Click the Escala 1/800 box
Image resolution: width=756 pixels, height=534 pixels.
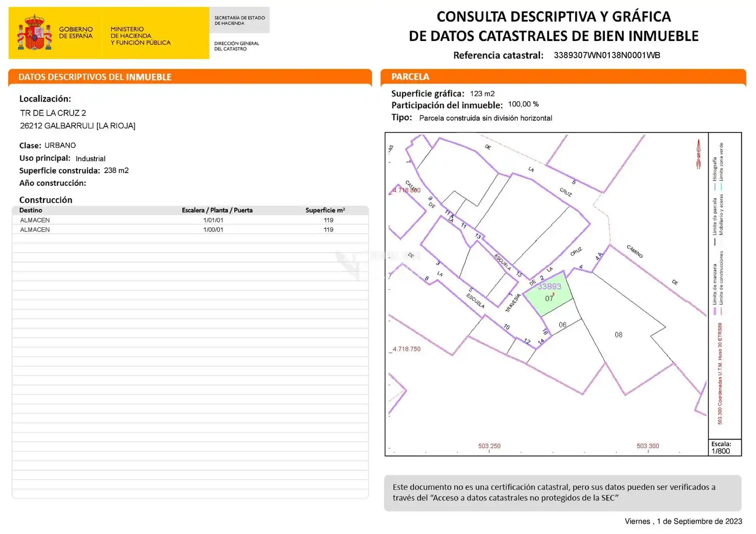point(725,447)
